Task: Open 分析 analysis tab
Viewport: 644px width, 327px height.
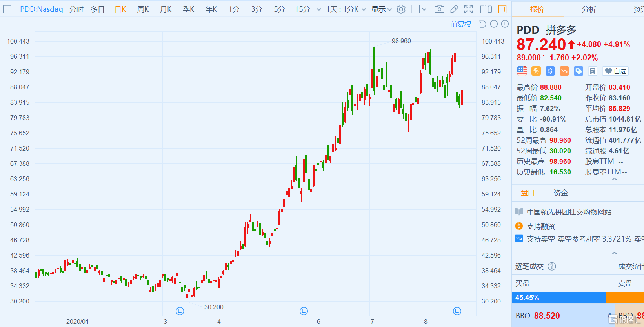Action: coord(589,9)
